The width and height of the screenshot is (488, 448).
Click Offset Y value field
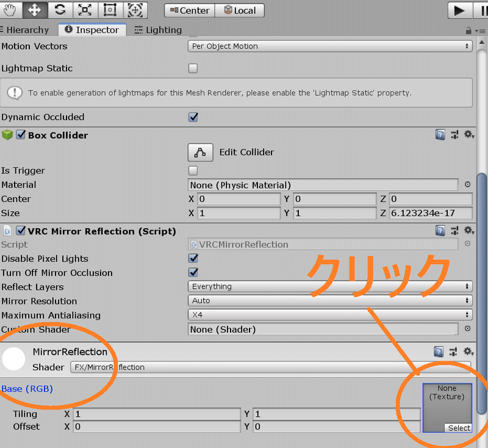click(337, 427)
